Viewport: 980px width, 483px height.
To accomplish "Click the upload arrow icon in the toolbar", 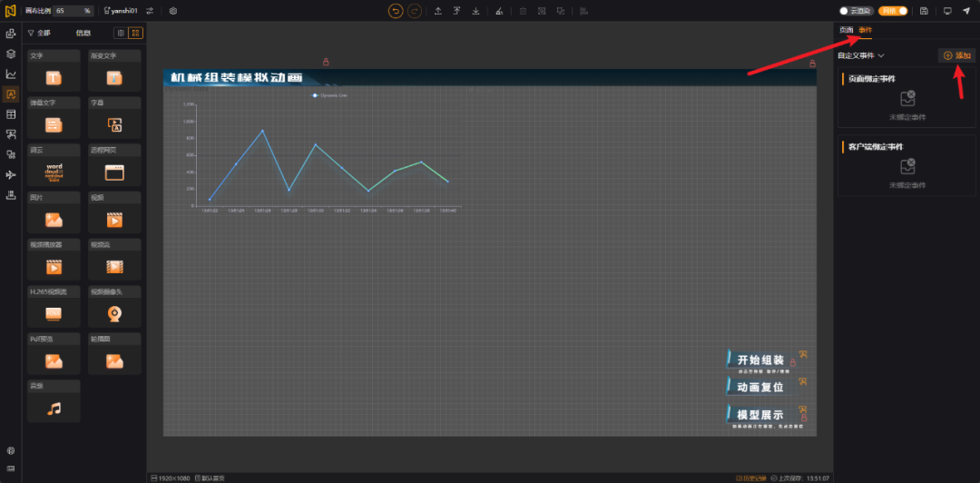I will [438, 11].
